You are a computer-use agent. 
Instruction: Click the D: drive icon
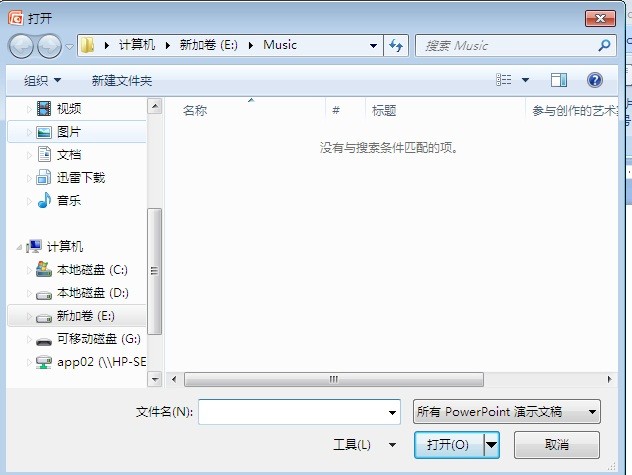[x=44, y=296]
